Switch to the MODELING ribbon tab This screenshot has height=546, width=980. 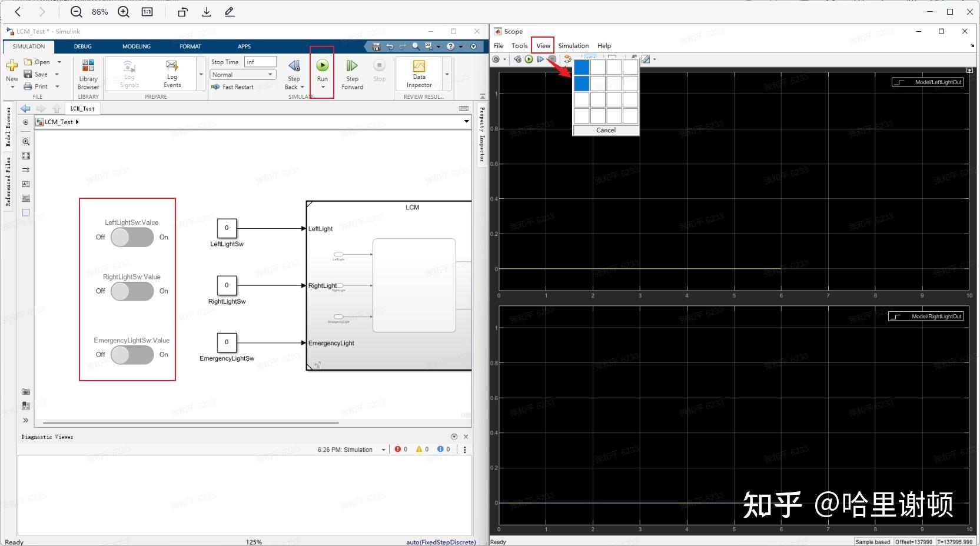pyautogui.click(x=136, y=46)
